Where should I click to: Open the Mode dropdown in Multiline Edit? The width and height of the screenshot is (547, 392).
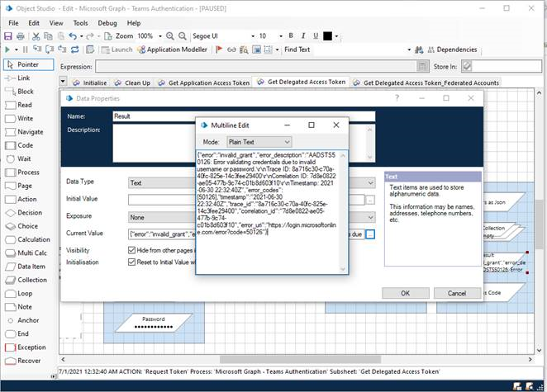click(259, 142)
